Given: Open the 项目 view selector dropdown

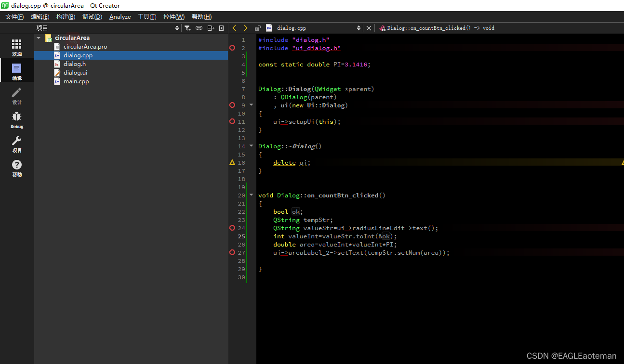Looking at the screenshot, I should [x=107, y=28].
